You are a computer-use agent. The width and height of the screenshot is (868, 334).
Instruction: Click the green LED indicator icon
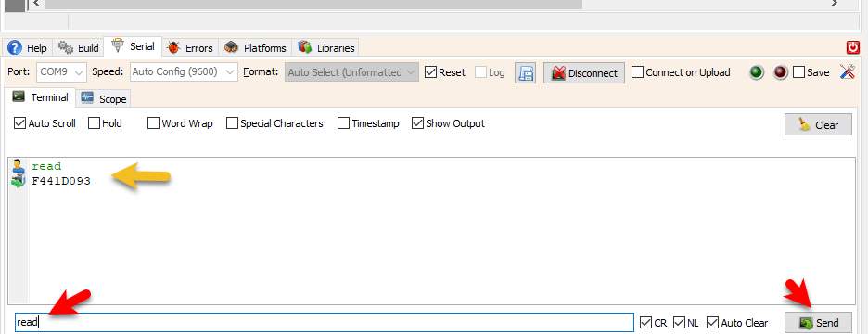(x=756, y=72)
